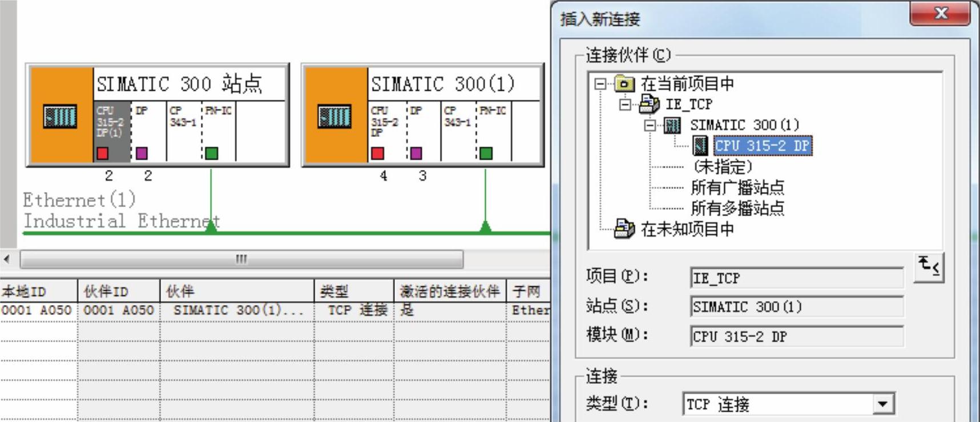This screenshot has width=980, height=422.
Task: Click the 激活的连接伙伴 column header
Action: tap(450, 291)
